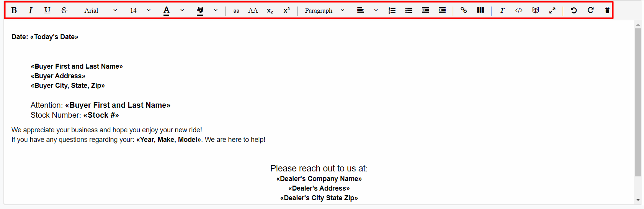Screen dimensions: 644x209
Task: Toggle bold formatting
Action: pos(14,10)
